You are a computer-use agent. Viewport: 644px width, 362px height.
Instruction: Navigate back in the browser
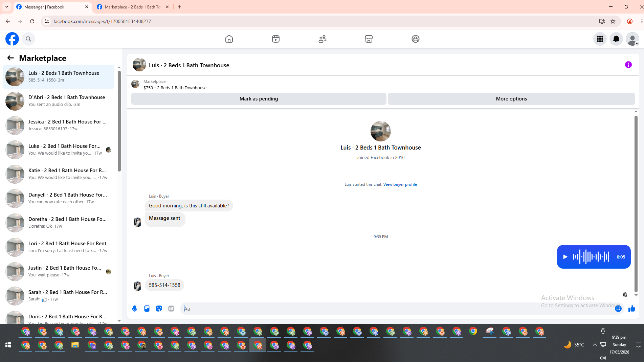[x=8, y=21]
